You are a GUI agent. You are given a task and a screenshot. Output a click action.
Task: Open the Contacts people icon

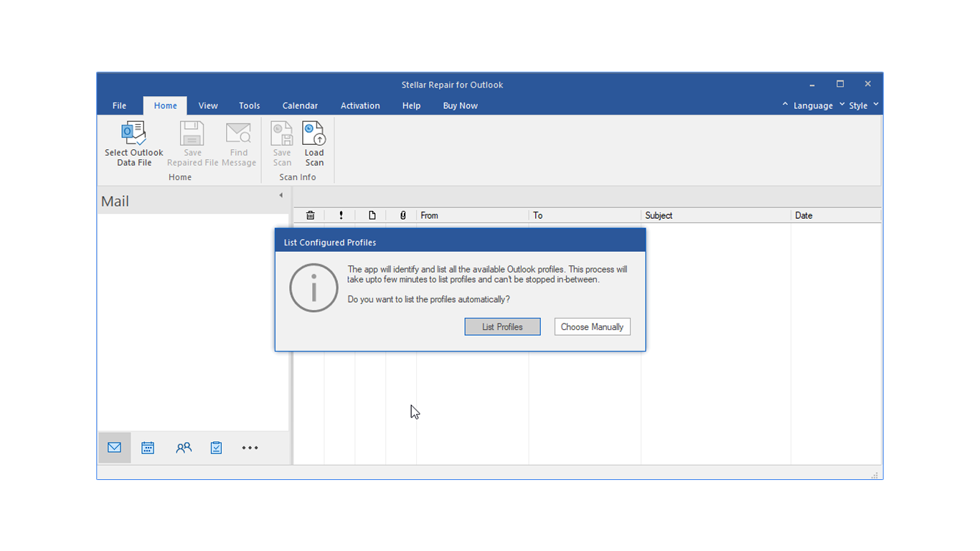tap(184, 448)
